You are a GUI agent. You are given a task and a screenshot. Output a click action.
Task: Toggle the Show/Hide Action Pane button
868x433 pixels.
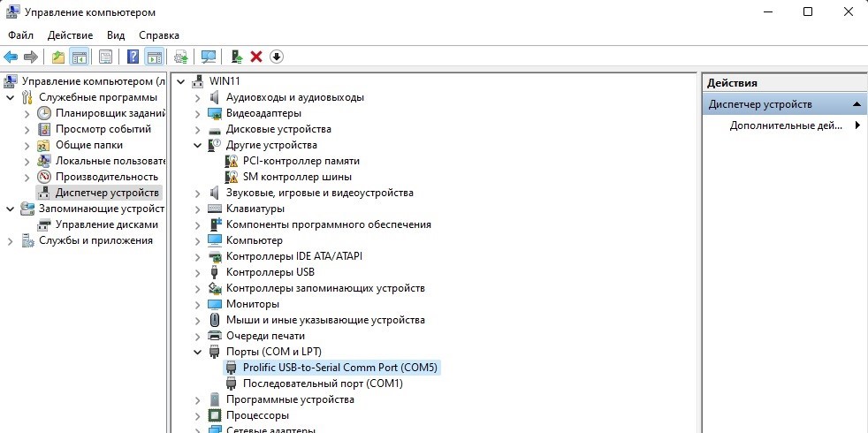pyautogui.click(x=155, y=57)
